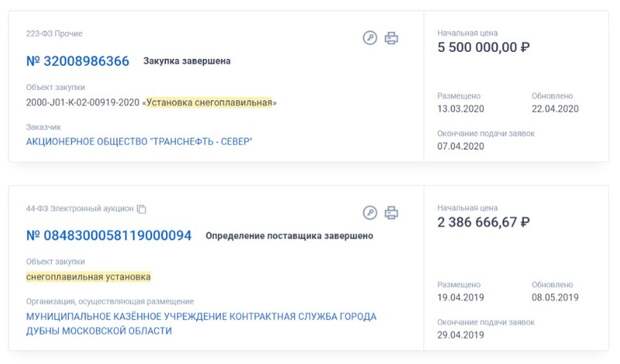Click highlighted text снегоплавильная установка
The width and height of the screenshot is (620, 364).
89,277
